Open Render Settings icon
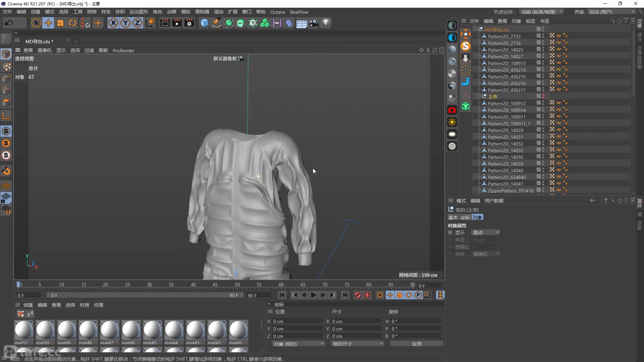Screen dimensions: 644x362 [189, 23]
